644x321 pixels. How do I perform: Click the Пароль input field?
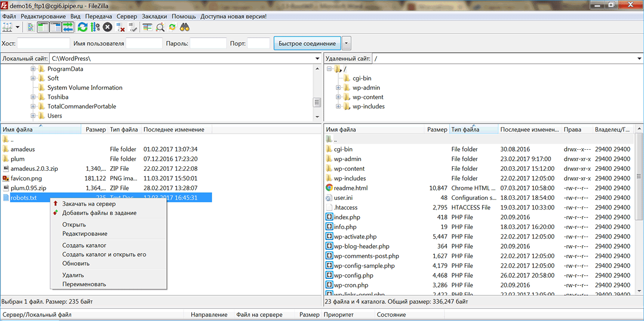click(208, 43)
